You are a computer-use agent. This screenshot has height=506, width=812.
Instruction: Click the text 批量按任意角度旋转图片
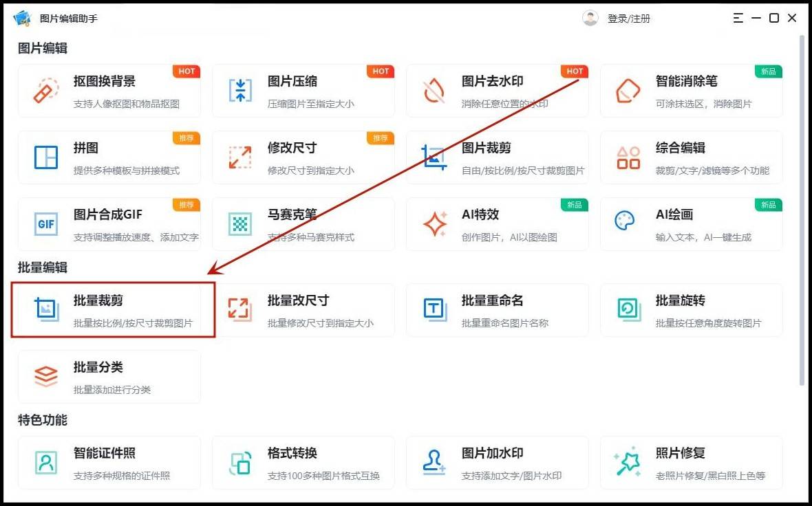(x=708, y=323)
